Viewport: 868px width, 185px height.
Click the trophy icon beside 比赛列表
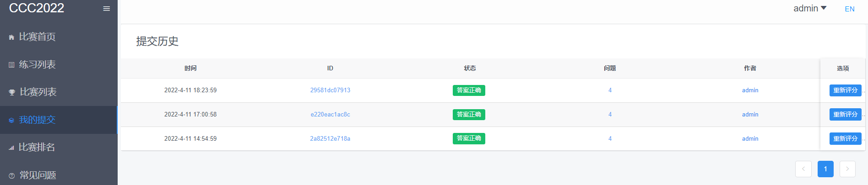coord(12,92)
